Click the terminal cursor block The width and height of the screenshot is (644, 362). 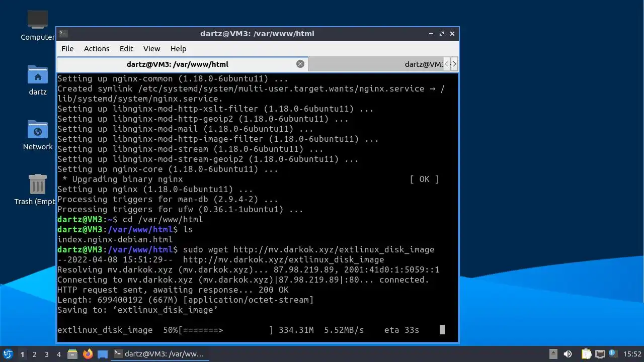pos(442,330)
